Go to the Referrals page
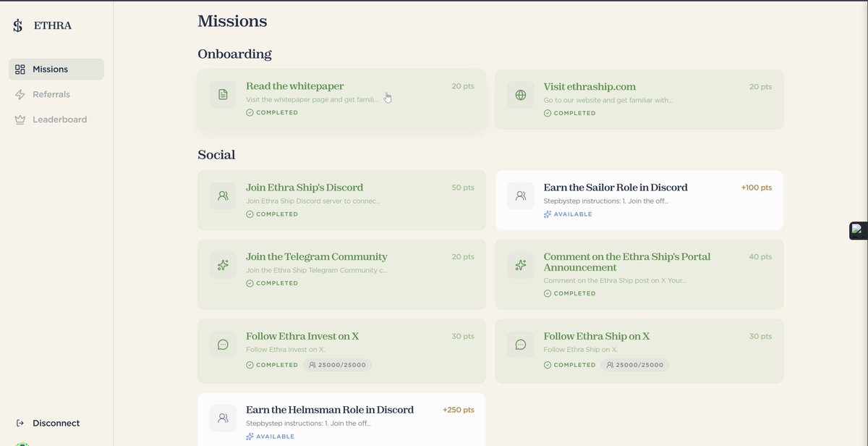Screen dimensions: 868x446 coord(56,95)
